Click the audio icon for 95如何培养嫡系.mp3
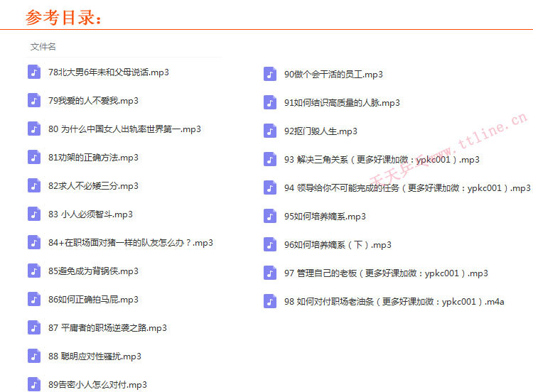The width and height of the screenshot is (533, 392). coord(270,216)
